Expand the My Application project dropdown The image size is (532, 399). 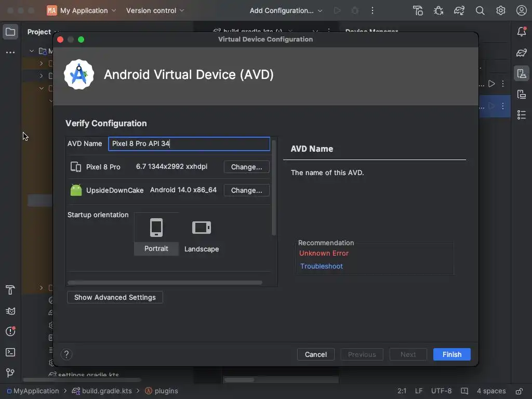tap(82, 10)
